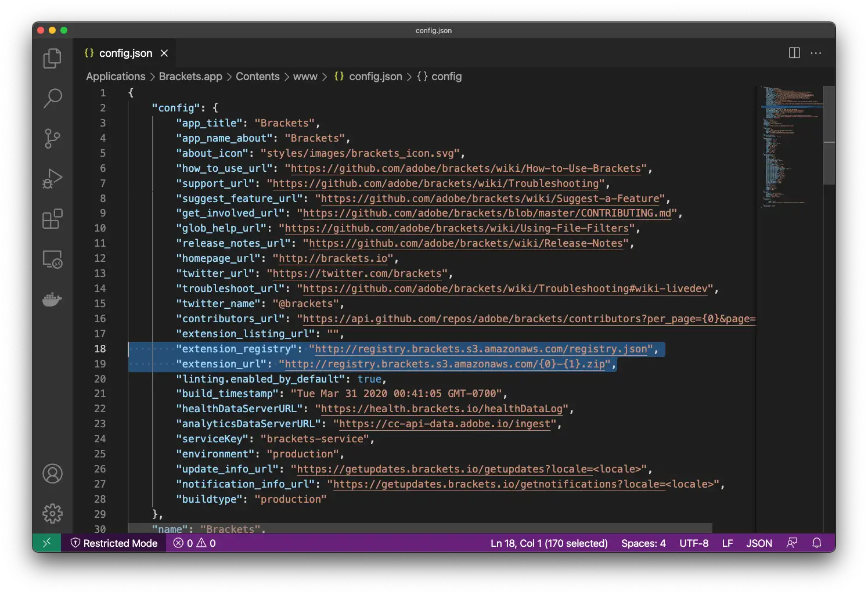Change end-of-line sequence via LF

pyautogui.click(x=727, y=543)
